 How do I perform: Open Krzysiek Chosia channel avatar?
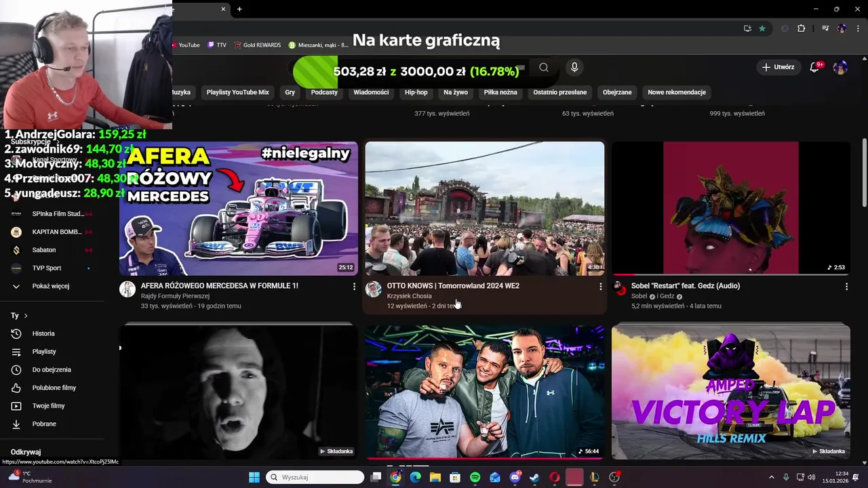(x=374, y=289)
